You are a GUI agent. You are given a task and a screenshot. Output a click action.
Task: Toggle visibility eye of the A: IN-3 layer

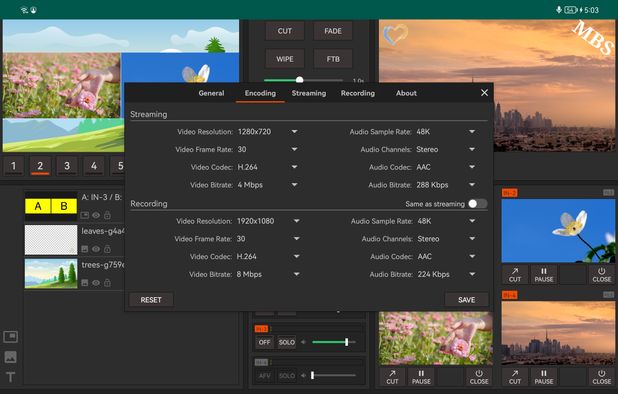[x=96, y=215]
